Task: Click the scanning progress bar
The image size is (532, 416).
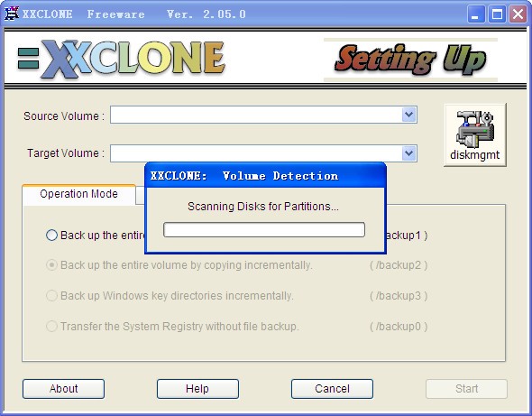Action: pos(264,230)
